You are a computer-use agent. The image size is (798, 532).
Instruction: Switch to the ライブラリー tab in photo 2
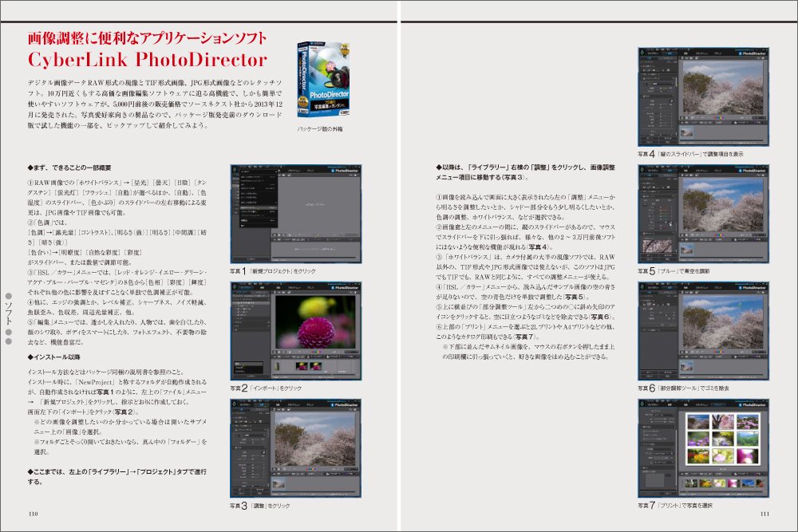[x=246, y=288]
